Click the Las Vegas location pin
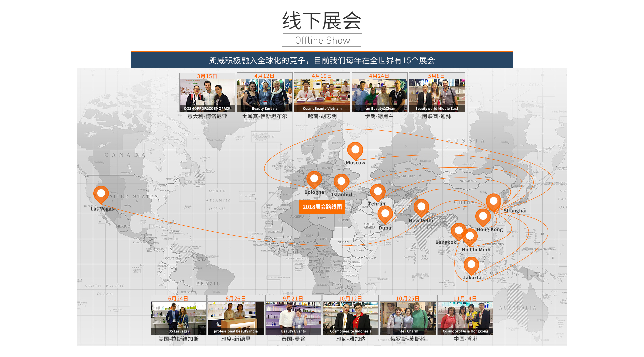644x357 pixels. pyautogui.click(x=101, y=194)
